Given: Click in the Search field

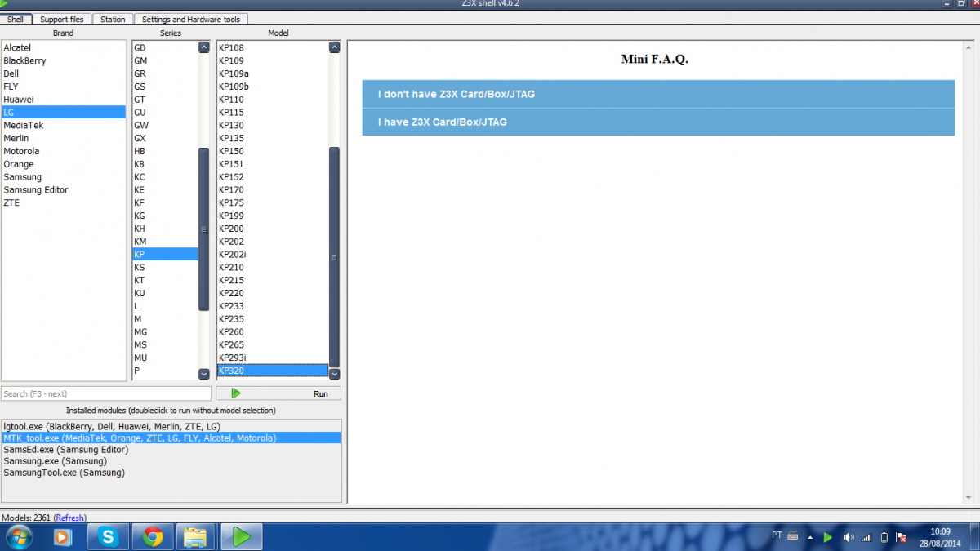Looking at the screenshot, I should pos(106,393).
